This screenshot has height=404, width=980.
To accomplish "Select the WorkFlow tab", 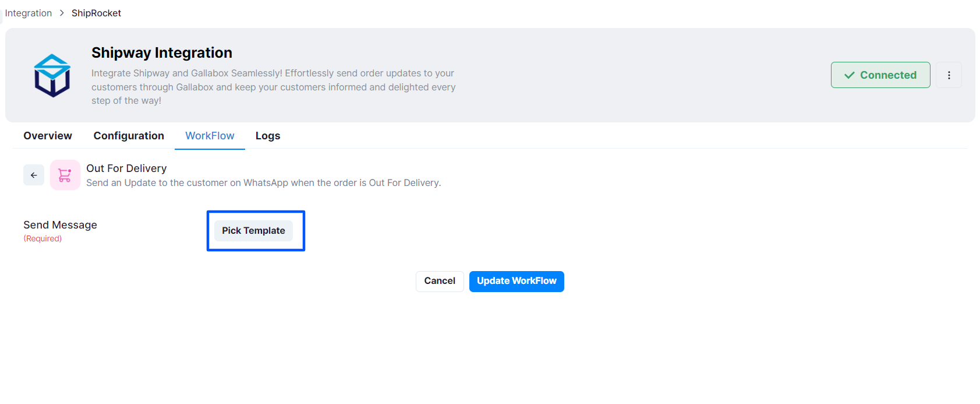I will click(210, 136).
